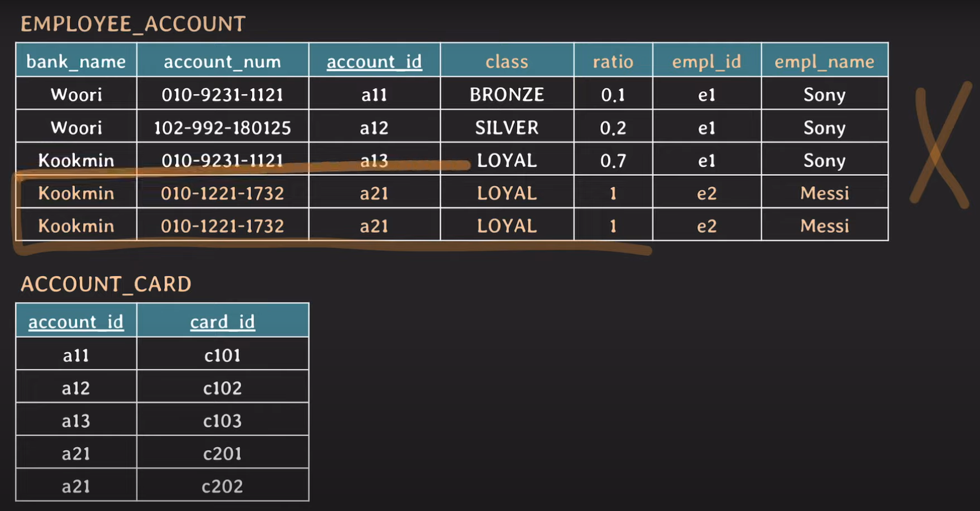Click the empl_name column header
Viewport: 980px width, 511px height.
coord(825,61)
